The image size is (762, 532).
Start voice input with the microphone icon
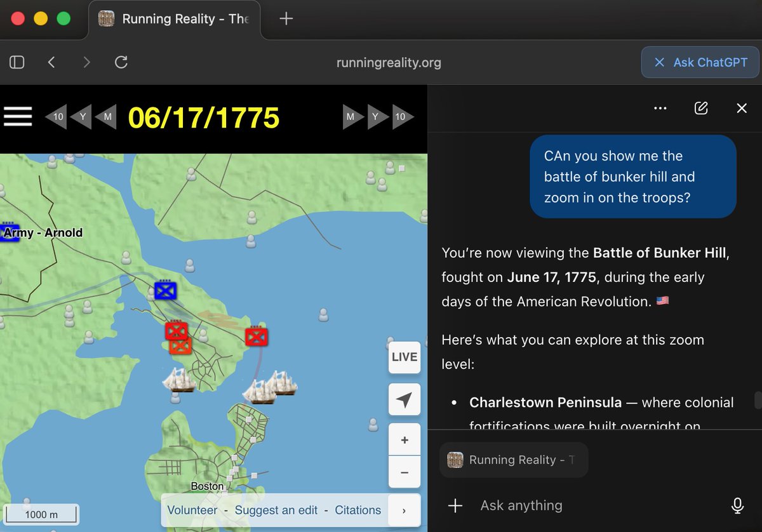(737, 505)
